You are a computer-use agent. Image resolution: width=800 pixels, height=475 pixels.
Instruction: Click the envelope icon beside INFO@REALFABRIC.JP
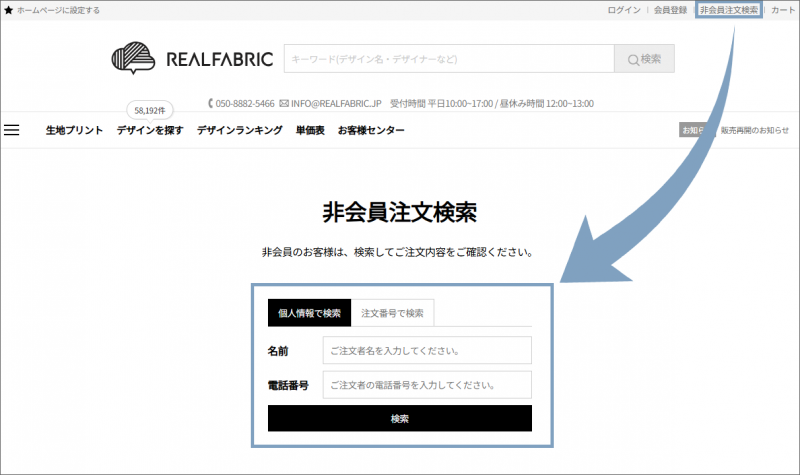point(284,103)
